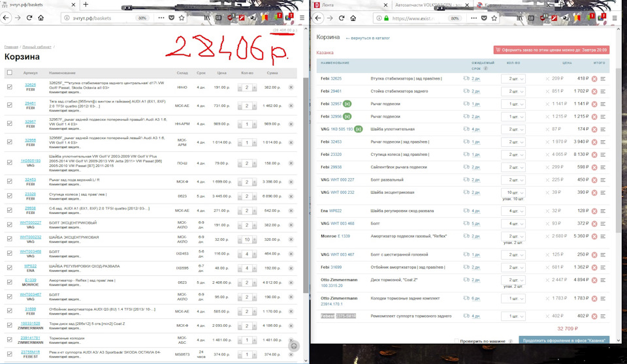The height and width of the screenshot is (364, 627).
Task: Remove the 1K0505193 VAG row with its X in left basket
Action: pyautogui.click(x=291, y=163)
